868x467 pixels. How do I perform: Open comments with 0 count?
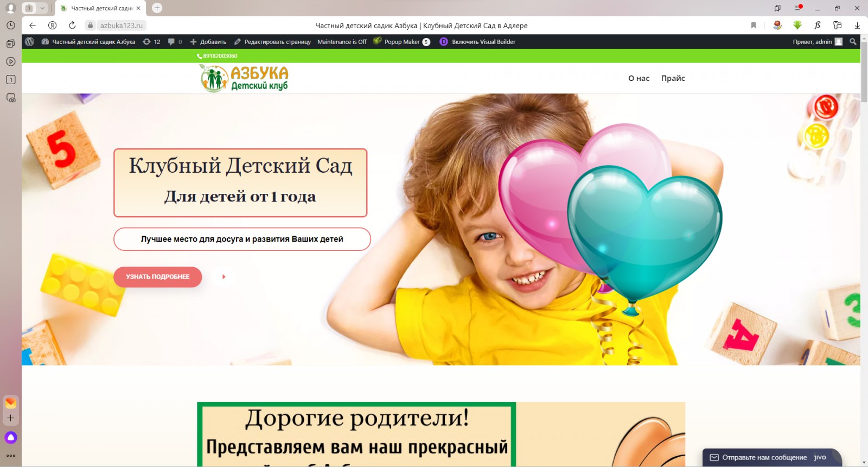pyautogui.click(x=175, y=42)
